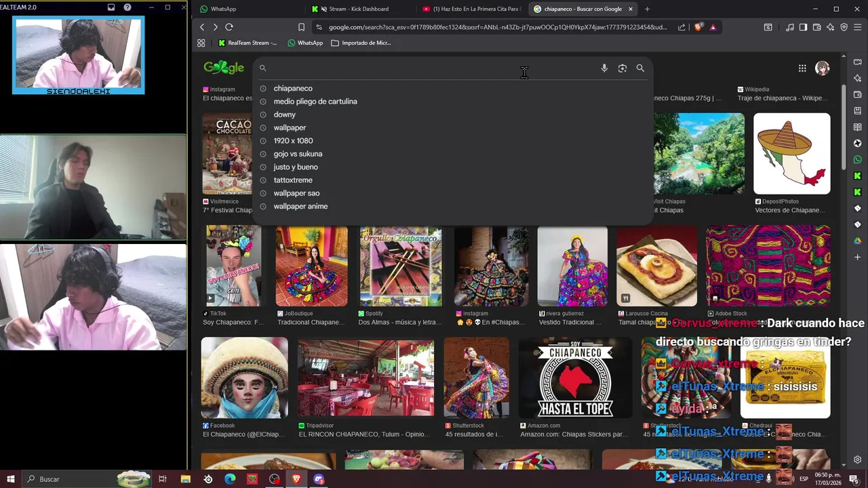This screenshot has height=488, width=868.
Task: Open the Importado de Micr... bookmarks folder
Action: point(361,43)
